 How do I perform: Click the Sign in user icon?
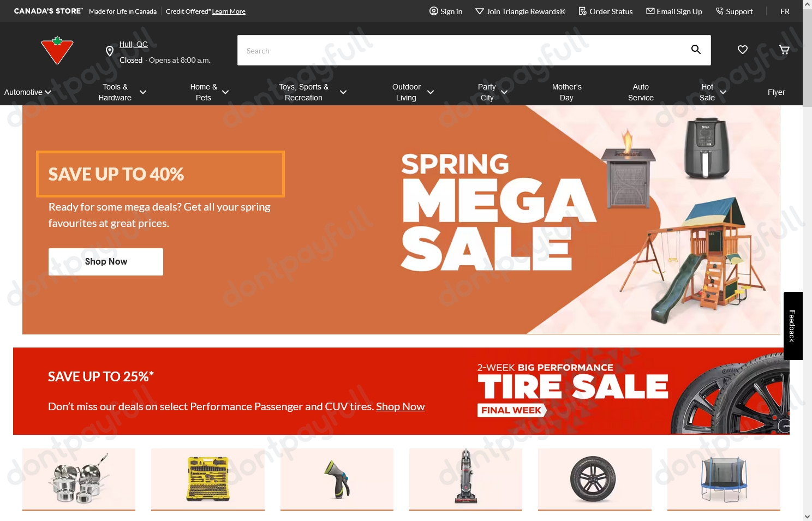pos(434,11)
